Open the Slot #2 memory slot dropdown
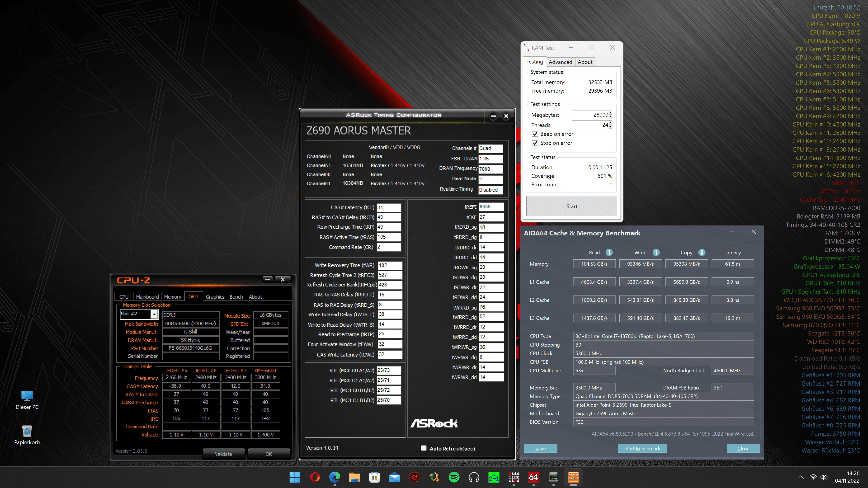Image resolution: width=868 pixels, height=488 pixels. [x=154, y=314]
